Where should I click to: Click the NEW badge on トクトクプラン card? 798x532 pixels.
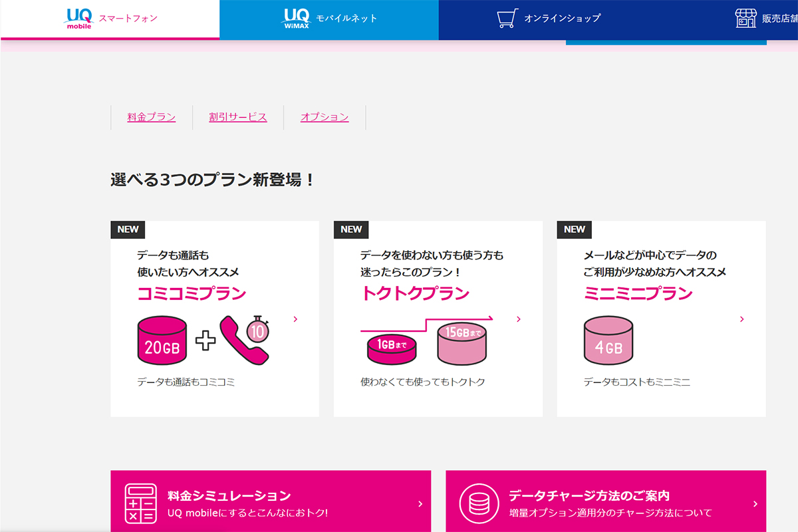[x=351, y=229]
